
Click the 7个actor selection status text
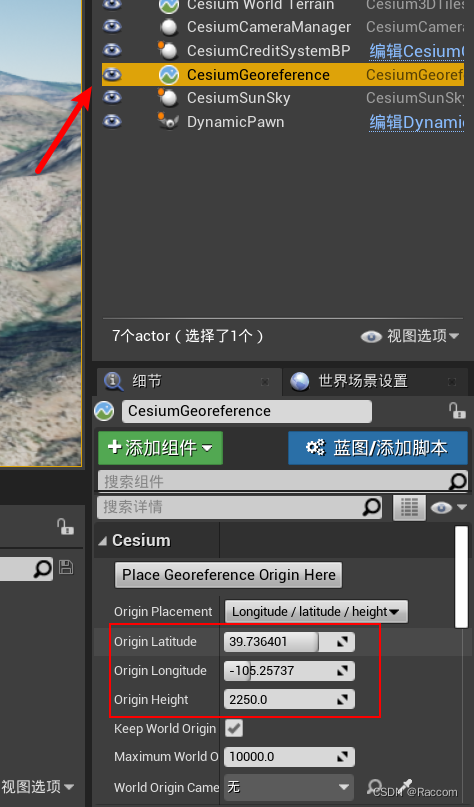coord(188,336)
